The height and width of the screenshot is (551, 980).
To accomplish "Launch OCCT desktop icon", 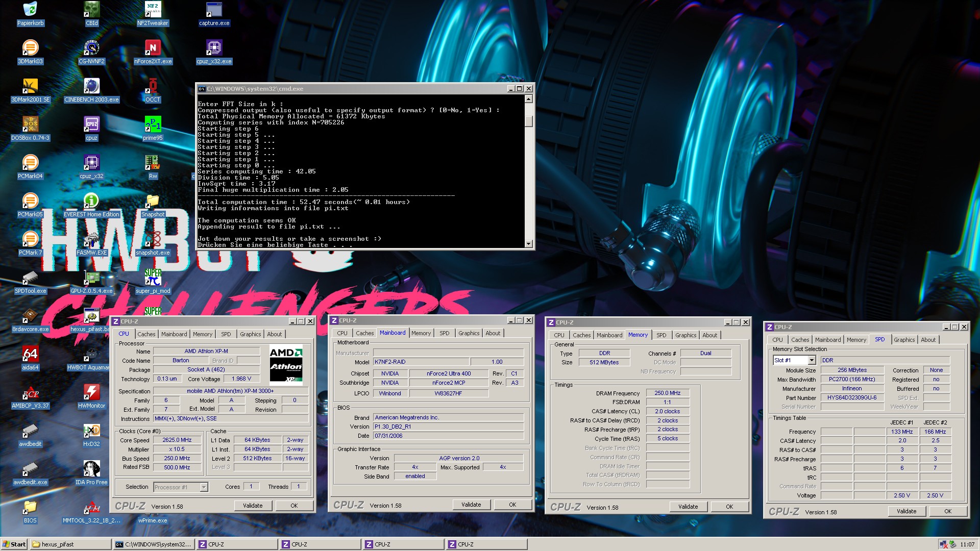I will click(153, 90).
